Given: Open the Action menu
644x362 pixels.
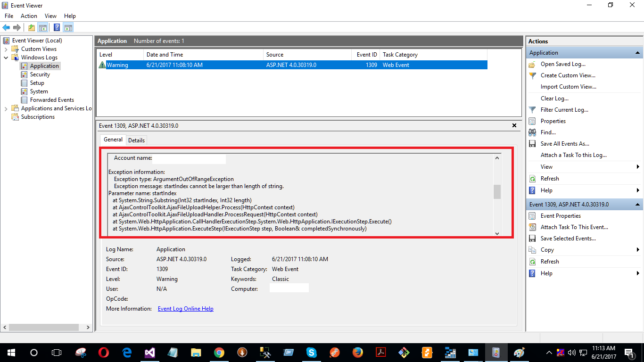Looking at the screenshot, I should coord(29,16).
